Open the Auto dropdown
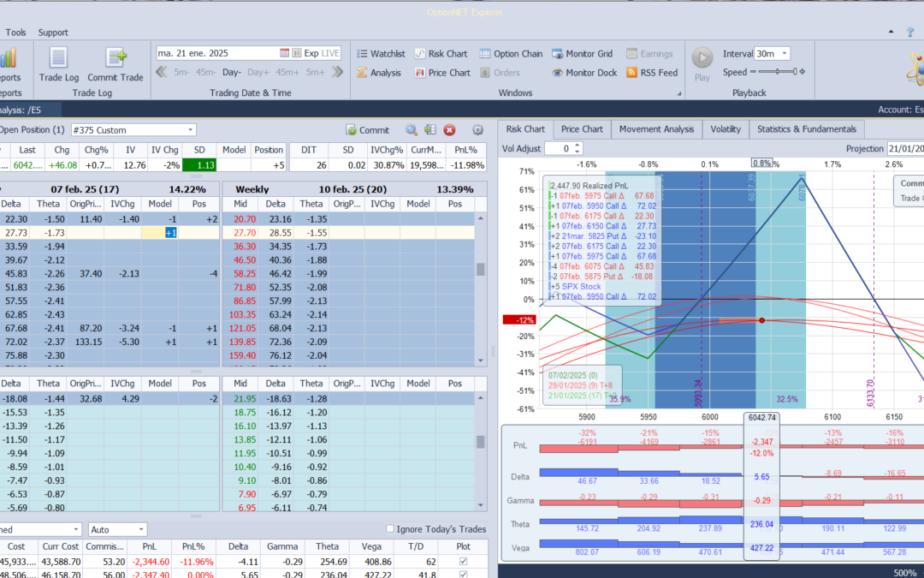This screenshot has height=578, width=924. [x=141, y=530]
